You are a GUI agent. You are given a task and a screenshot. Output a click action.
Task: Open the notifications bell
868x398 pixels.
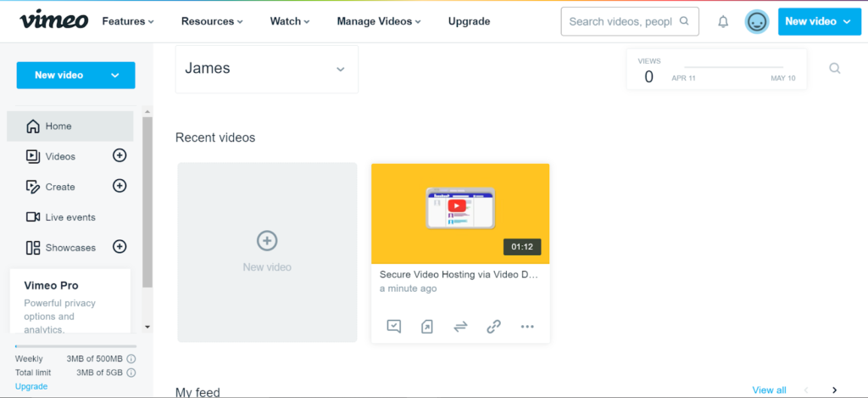[723, 21]
